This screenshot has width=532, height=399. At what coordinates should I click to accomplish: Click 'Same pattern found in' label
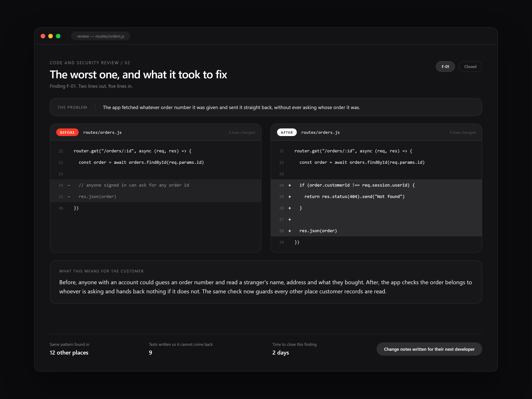[69, 344]
